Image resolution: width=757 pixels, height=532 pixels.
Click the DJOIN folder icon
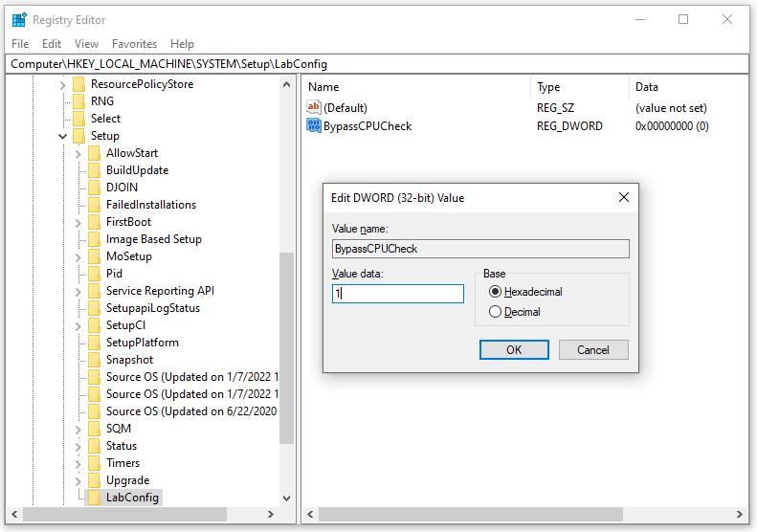95,188
